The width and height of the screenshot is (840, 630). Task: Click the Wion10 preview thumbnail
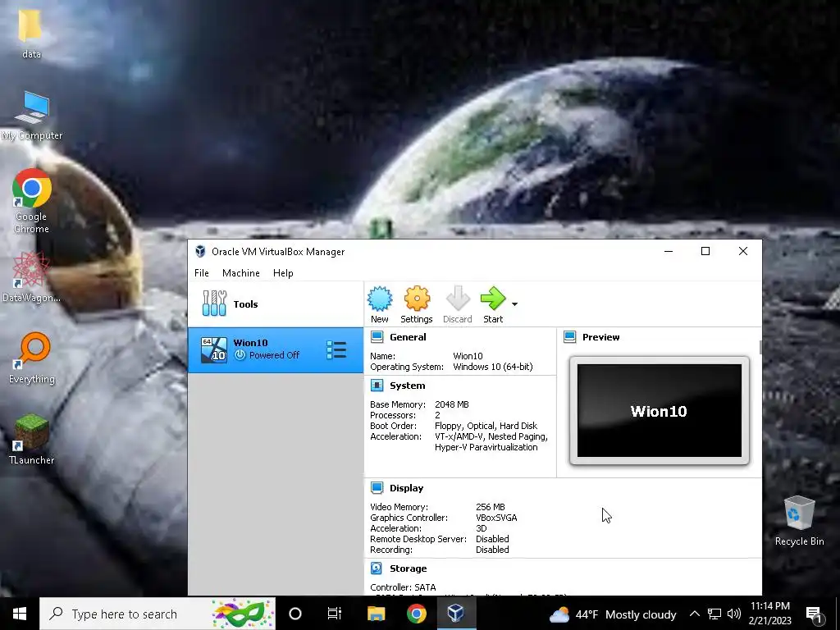(x=659, y=411)
